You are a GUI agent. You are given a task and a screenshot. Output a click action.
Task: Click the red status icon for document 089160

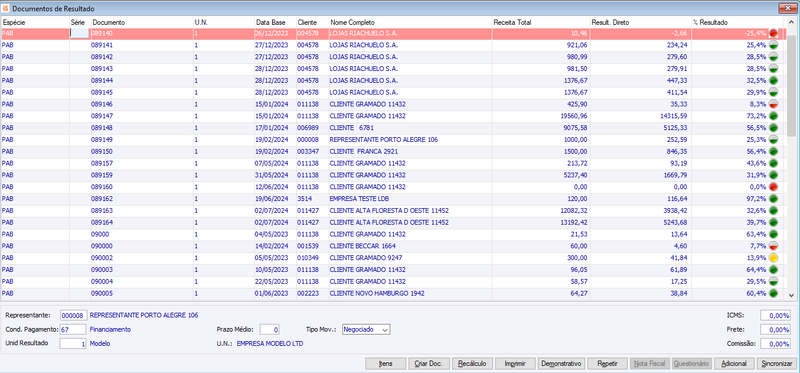773,187
